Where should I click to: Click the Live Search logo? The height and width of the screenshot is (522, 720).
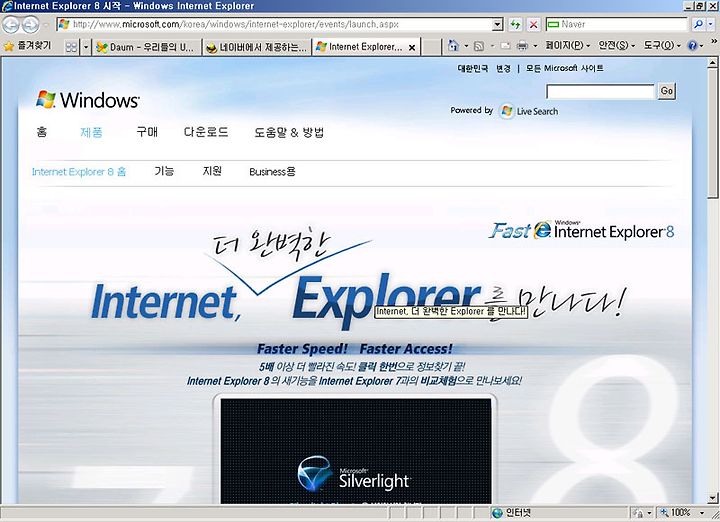click(x=529, y=111)
